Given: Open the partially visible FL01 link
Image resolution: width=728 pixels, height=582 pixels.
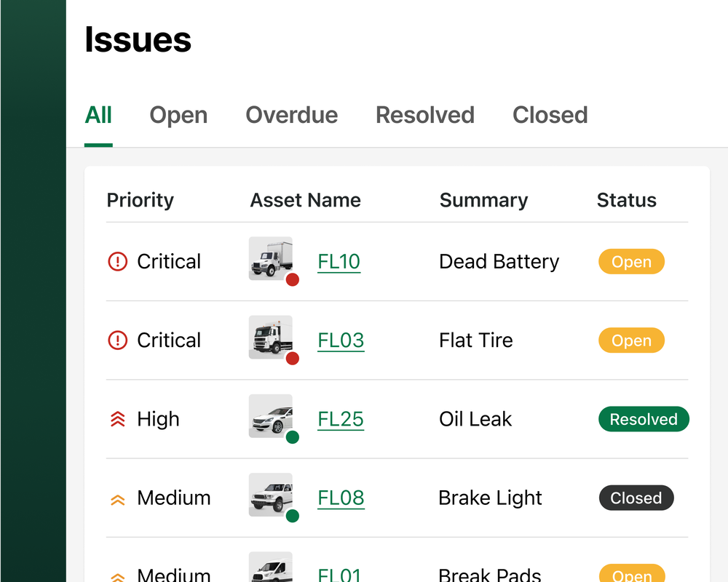Looking at the screenshot, I should tap(339, 575).
